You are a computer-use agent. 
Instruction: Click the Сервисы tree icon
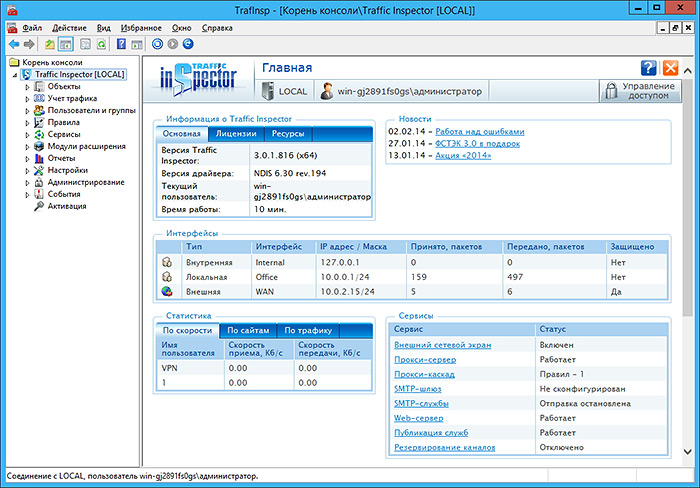[x=39, y=134]
